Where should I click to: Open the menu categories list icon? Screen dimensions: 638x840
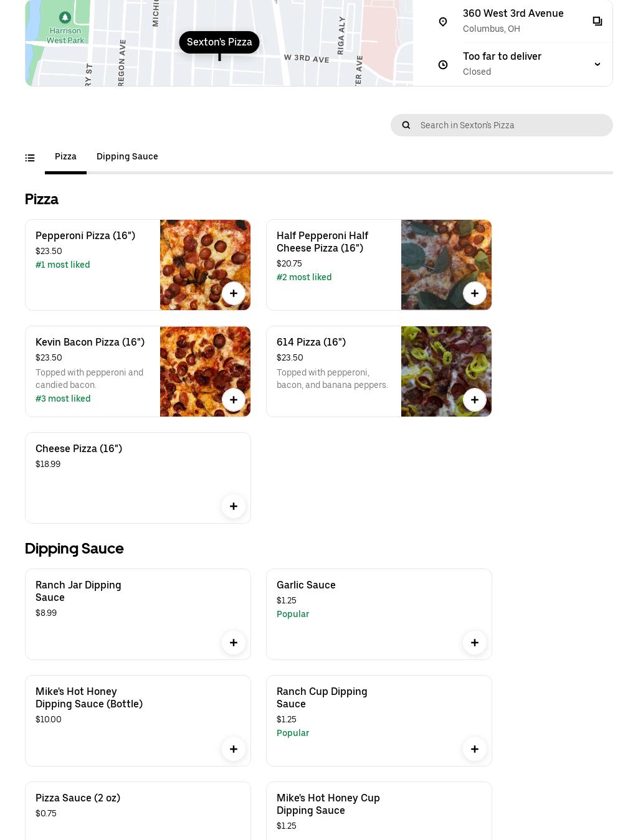pos(30,158)
